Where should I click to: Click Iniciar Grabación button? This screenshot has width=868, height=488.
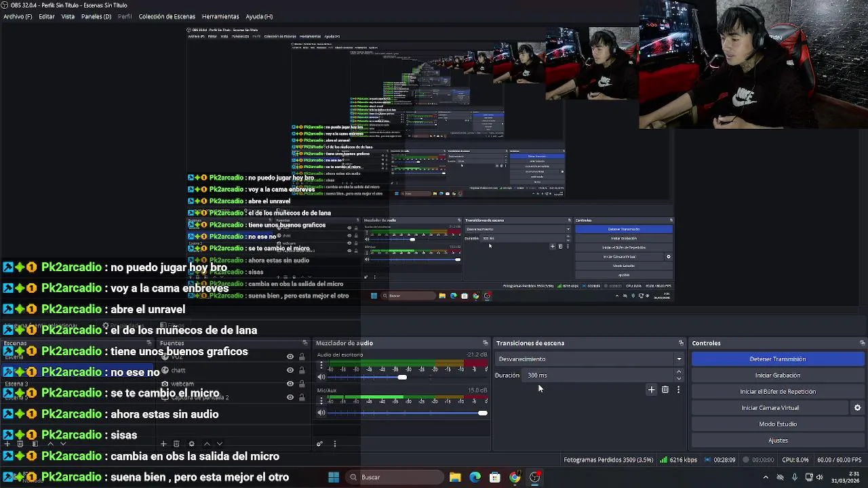coord(778,375)
